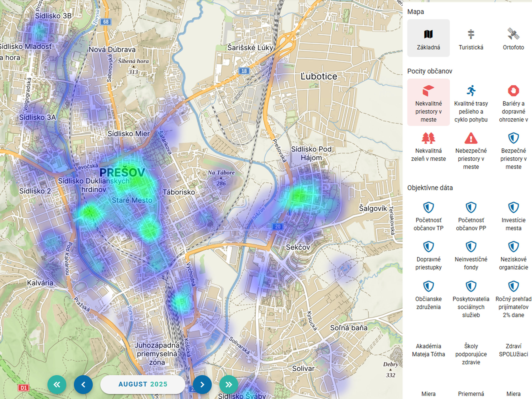Click the road 68 shield marker
532x399 pixels.
click(106, 22)
